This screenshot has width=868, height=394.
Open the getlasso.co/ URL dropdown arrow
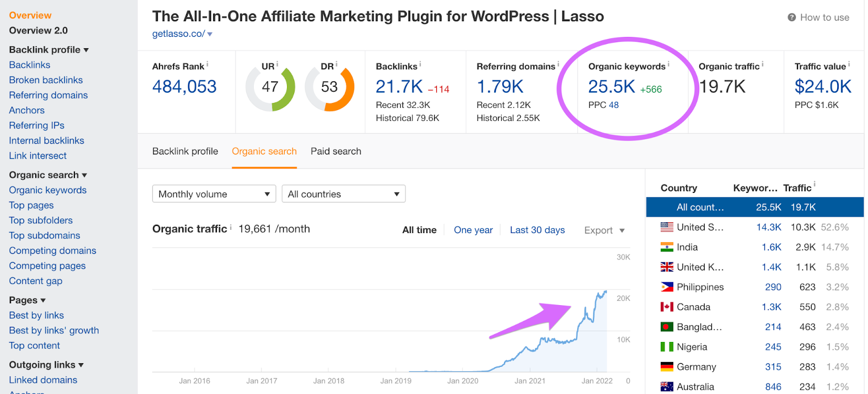coord(210,34)
